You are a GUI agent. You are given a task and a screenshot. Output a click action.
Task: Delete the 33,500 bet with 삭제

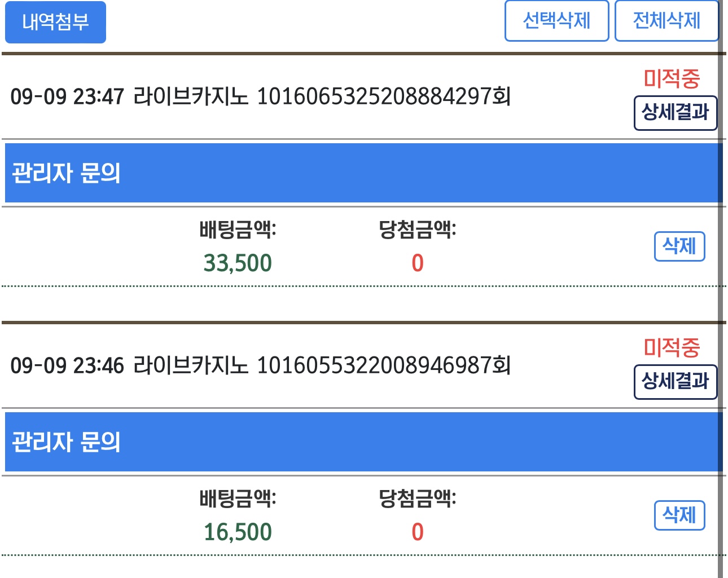[x=679, y=246]
